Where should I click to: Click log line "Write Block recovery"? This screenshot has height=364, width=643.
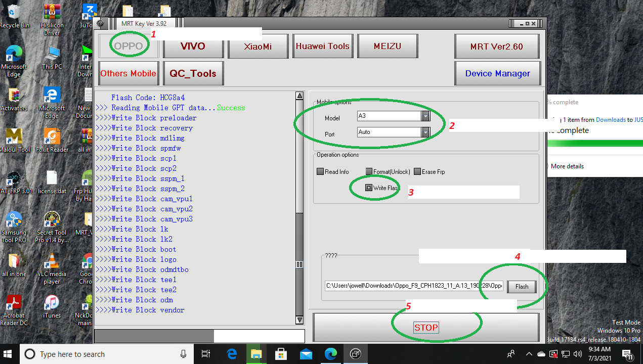[144, 128]
